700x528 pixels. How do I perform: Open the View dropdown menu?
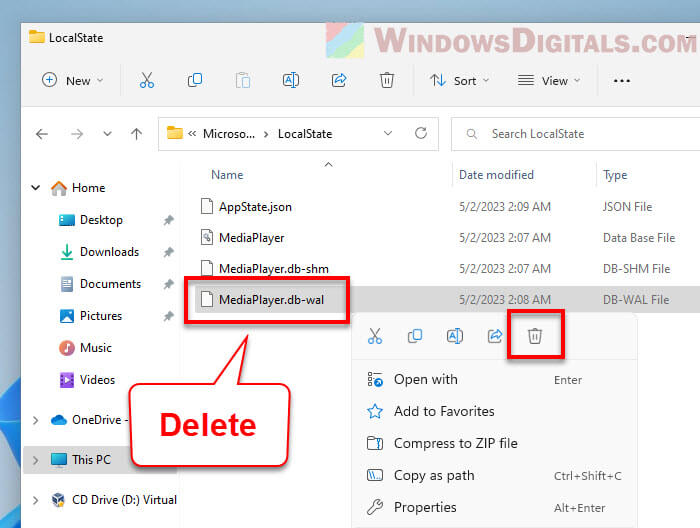[x=549, y=81]
